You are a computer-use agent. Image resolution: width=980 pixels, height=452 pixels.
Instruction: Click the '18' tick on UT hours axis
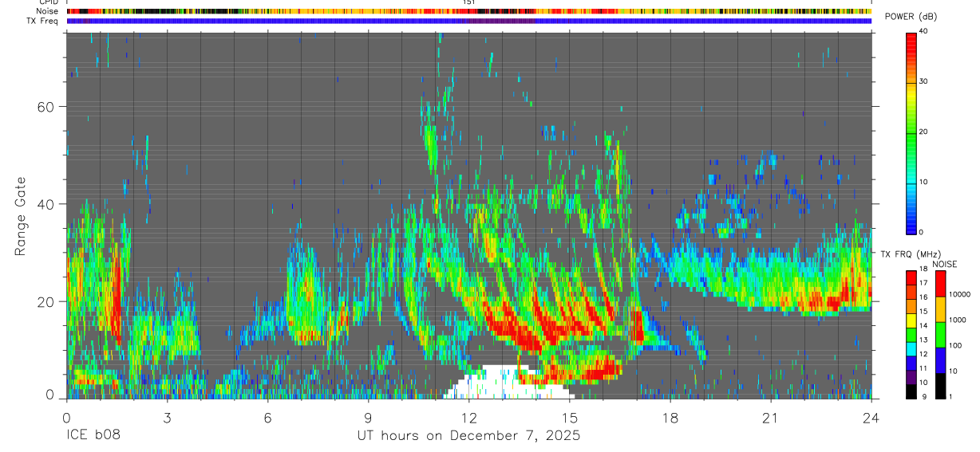pyautogui.click(x=670, y=417)
